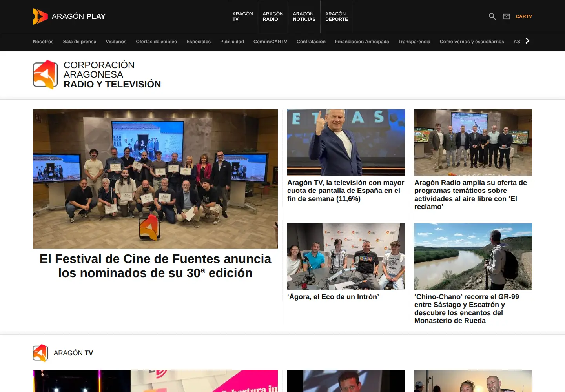Viewport: 565px width, 392px height.
Task: Open the search magnifier icon
Action: pyautogui.click(x=492, y=16)
